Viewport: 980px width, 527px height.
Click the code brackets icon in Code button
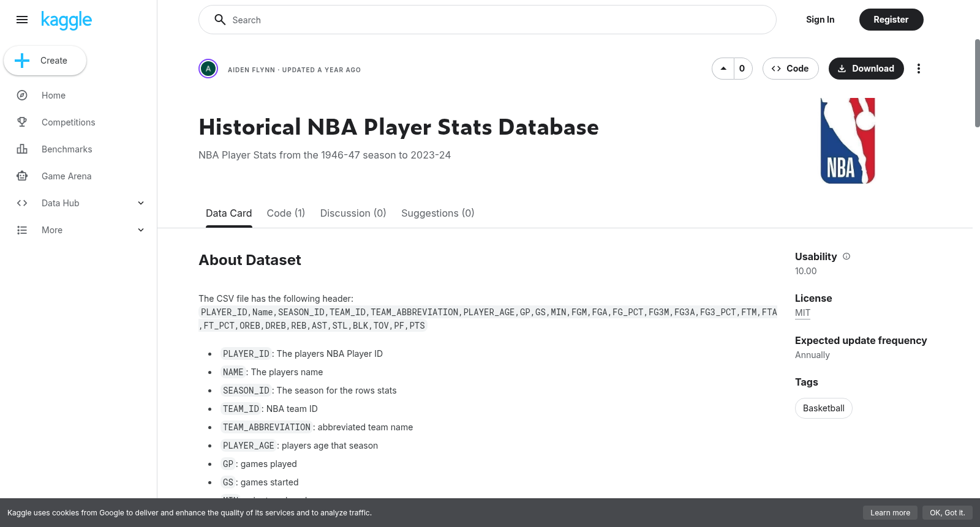pyautogui.click(x=776, y=69)
